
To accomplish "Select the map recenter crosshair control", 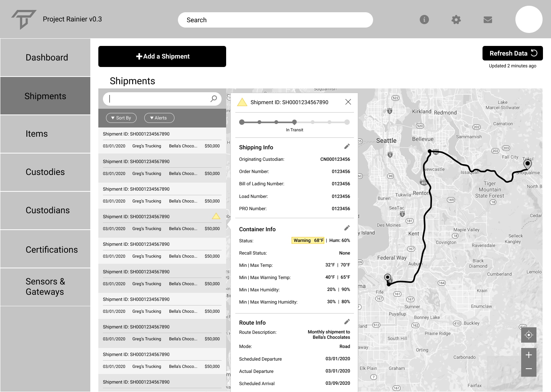I will pos(528,335).
